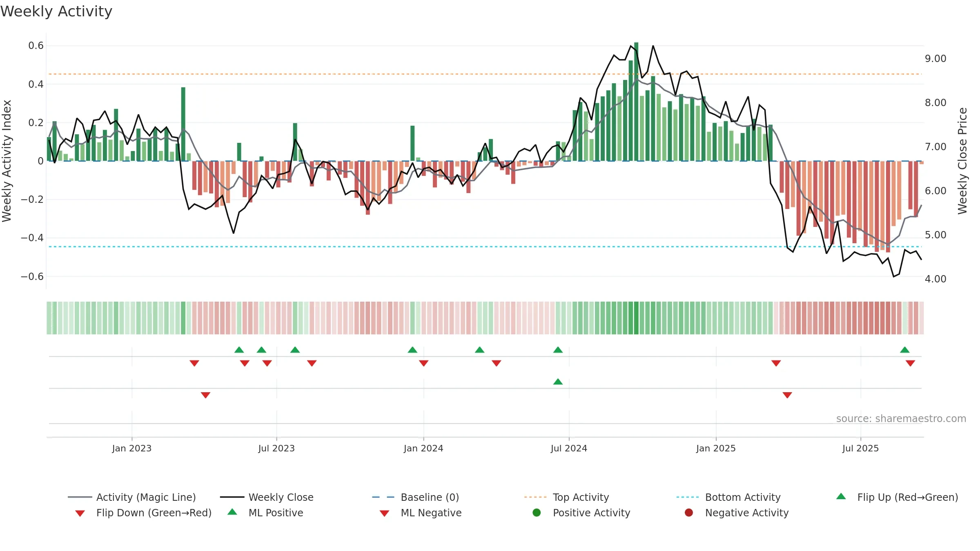This screenshot has height=551, width=980.
Task: Click the last red flip-down triangle after Jul 2025
Action: click(910, 363)
